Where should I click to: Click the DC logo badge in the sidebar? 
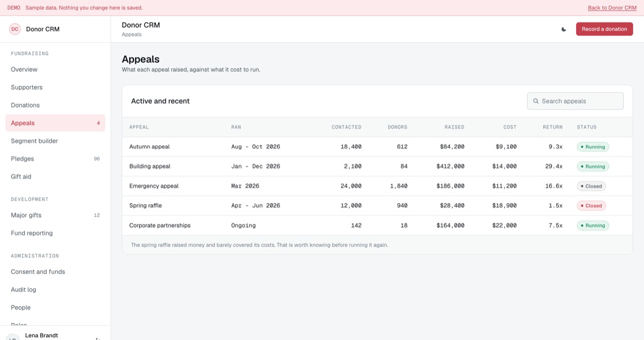(15, 29)
